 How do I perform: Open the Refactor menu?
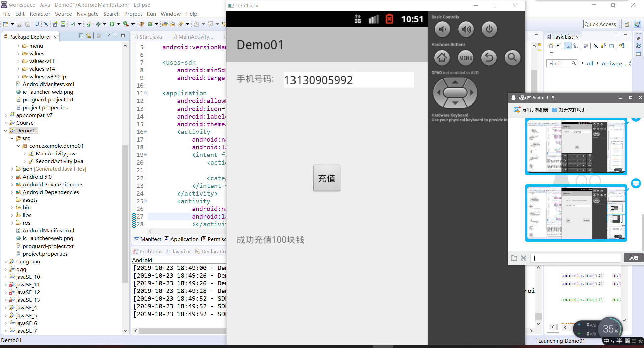click(40, 14)
